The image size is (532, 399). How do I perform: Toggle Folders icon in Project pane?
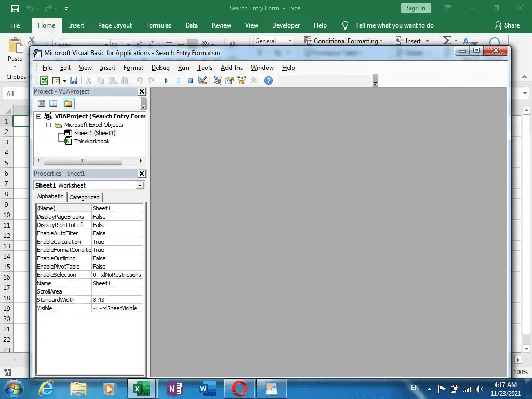[69, 103]
